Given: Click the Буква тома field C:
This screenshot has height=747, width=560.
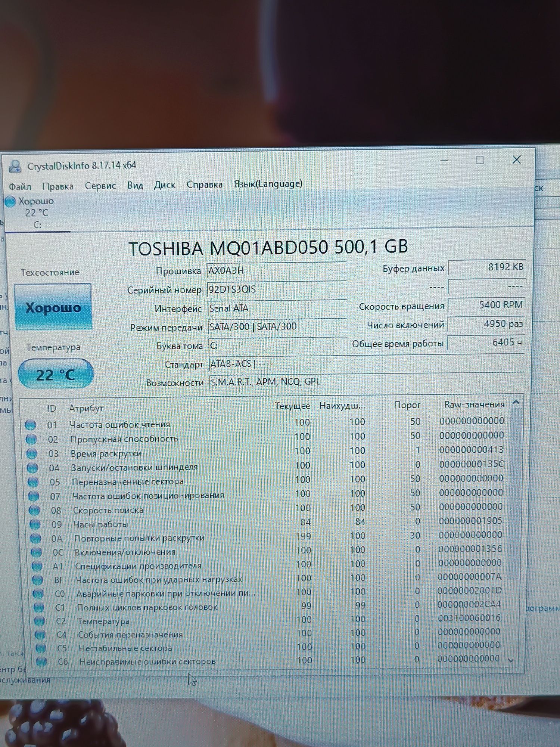Looking at the screenshot, I should click(277, 345).
